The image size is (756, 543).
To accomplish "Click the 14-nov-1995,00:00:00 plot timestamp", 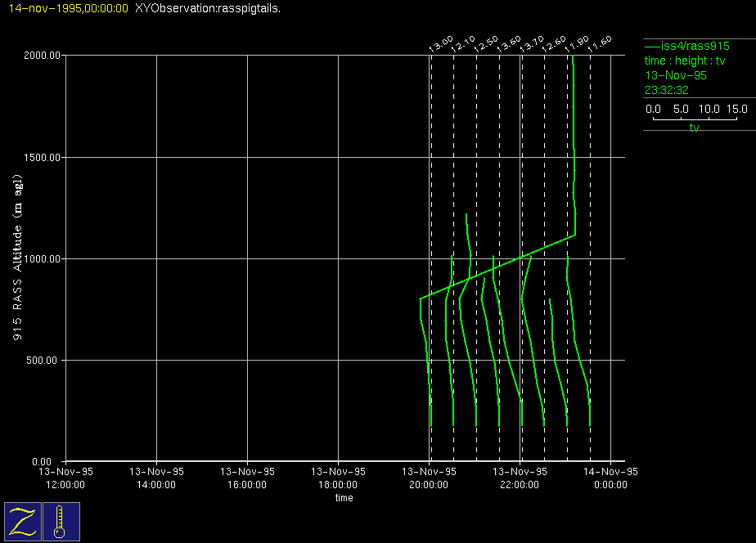I will pos(68,8).
